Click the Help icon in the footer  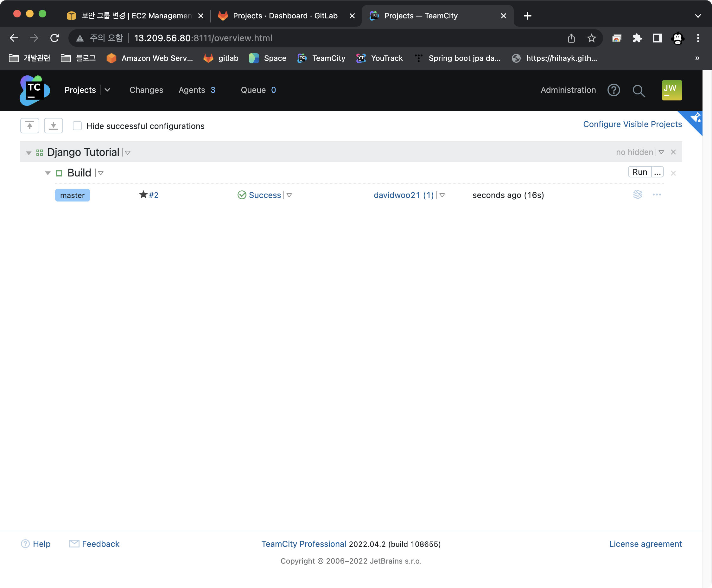(x=25, y=544)
